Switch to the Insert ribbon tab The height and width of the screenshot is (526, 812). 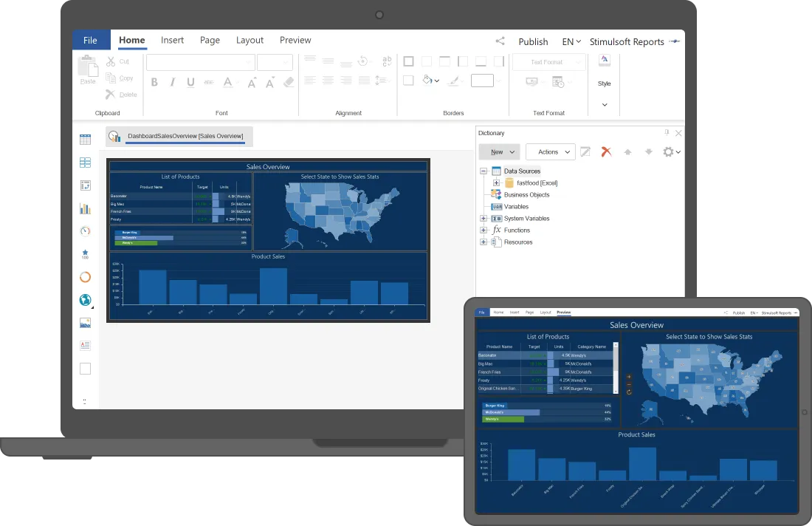tap(172, 40)
